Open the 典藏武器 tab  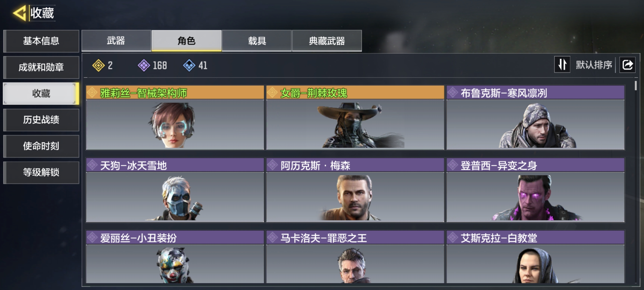point(327,41)
